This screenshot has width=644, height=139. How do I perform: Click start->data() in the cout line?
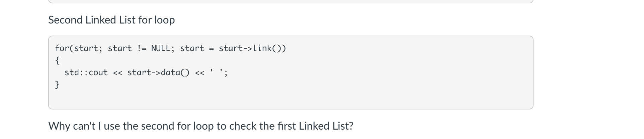(158, 73)
